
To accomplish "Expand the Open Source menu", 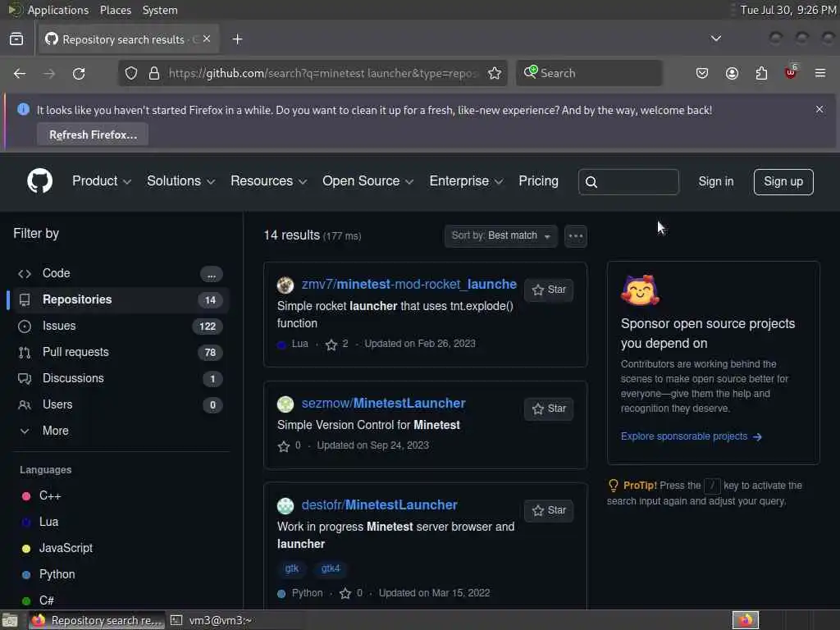I will pos(367,181).
